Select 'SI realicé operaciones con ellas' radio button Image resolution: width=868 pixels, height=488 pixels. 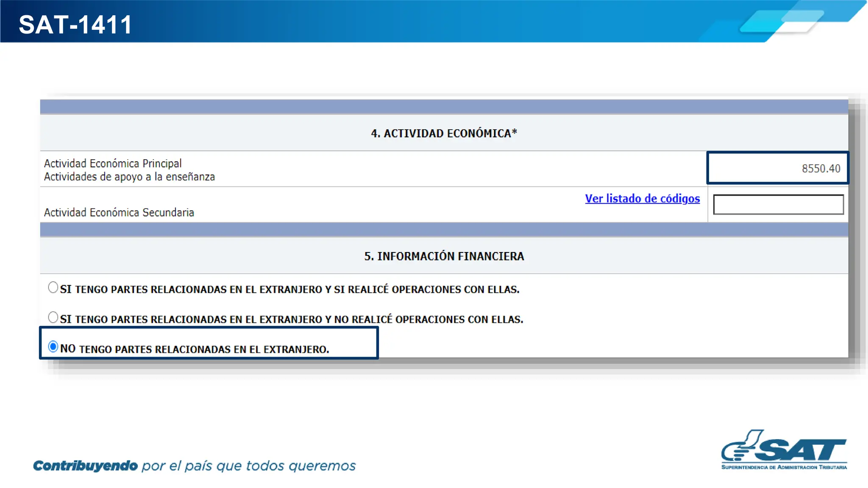pos(53,288)
